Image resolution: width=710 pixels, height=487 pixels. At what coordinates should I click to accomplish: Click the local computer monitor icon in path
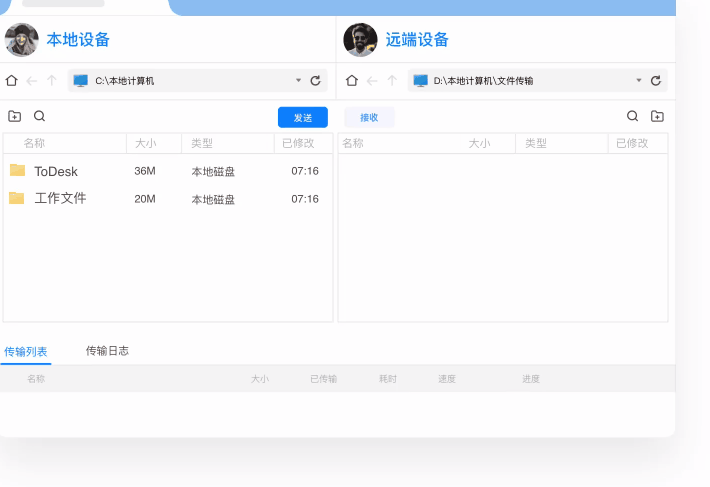[81, 81]
